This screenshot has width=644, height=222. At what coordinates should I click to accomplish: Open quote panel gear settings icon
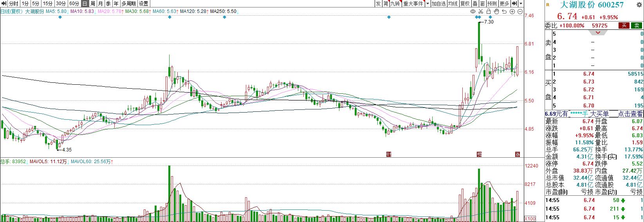click(x=640, y=4)
